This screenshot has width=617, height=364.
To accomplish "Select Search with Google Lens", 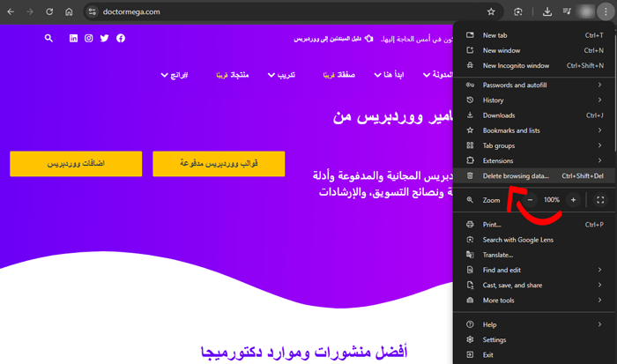I will tap(533, 240).
